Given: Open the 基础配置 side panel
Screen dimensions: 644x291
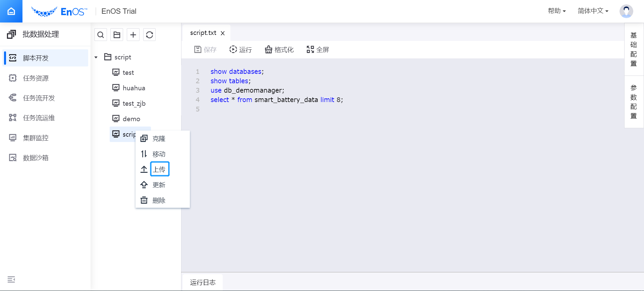Looking at the screenshot, I should tap(633, 49).
